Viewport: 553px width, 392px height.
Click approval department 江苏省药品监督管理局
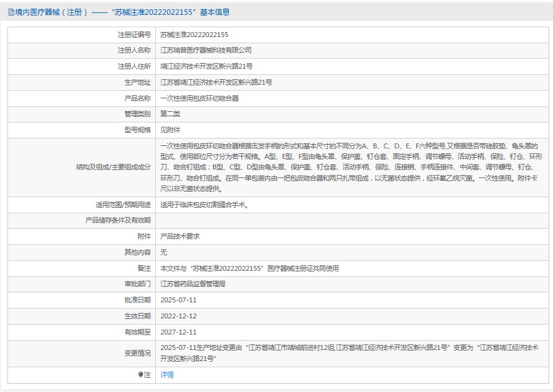(x=193, y=284)
